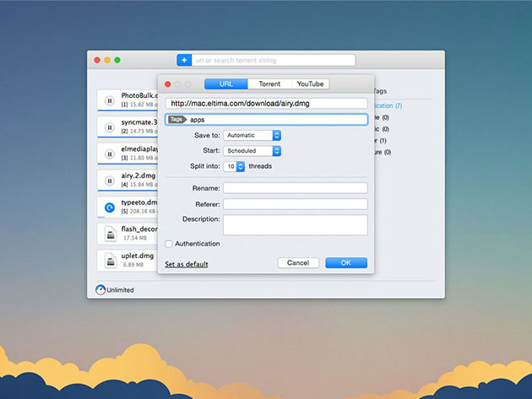
Task: Pause the PhotoBulk download
Action: 110,100
